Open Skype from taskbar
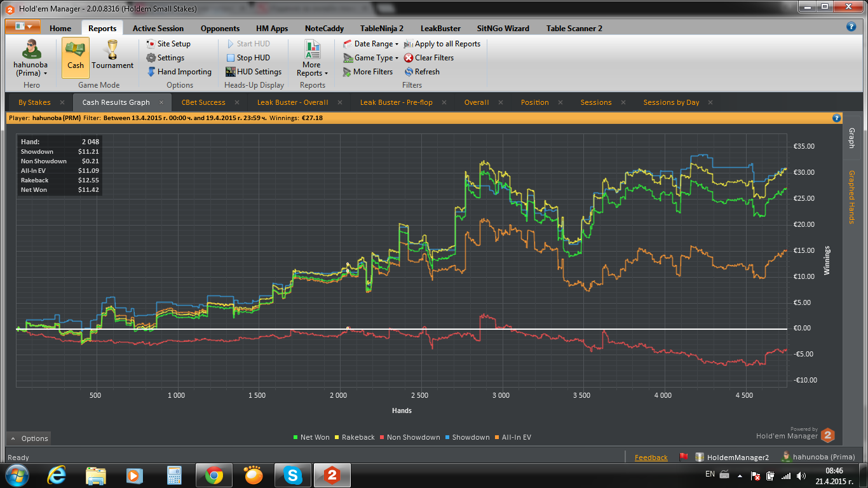Screen dimensions: 868x488 292,475
